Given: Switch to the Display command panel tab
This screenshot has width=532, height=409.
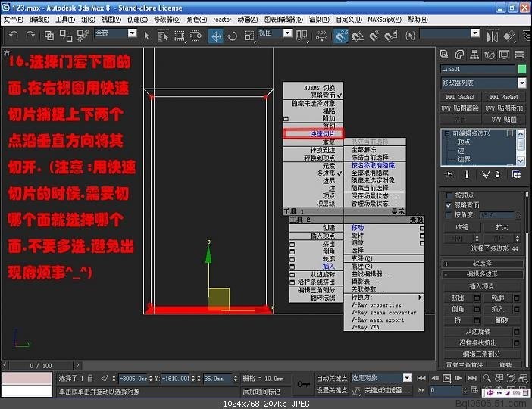Looking at the screenshot, I should coord(504,55).
